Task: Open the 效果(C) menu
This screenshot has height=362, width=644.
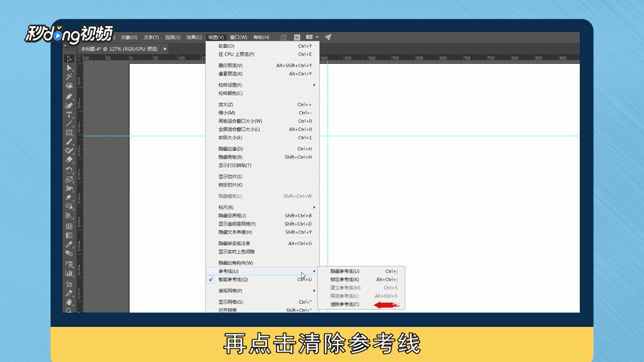Action: tap(194, 37)
